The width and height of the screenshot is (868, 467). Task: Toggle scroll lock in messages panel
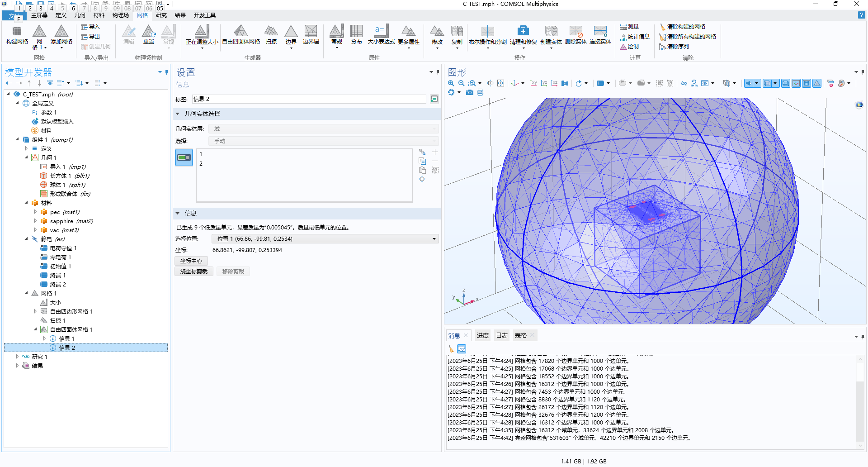[x=462, y=349]
